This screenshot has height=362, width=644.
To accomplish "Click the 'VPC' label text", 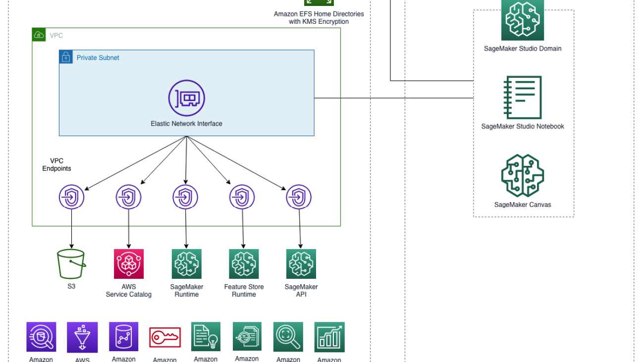I will pyautogui.click(x=56, y=36).
